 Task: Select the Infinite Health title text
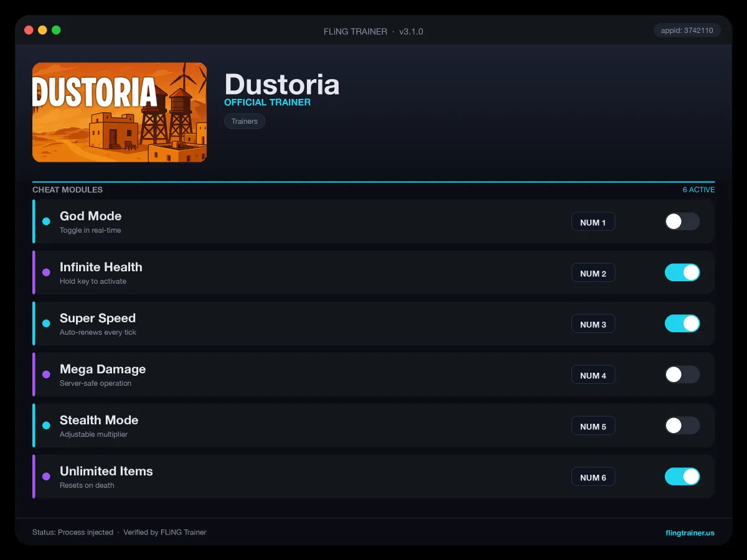(x=101, y=267)
